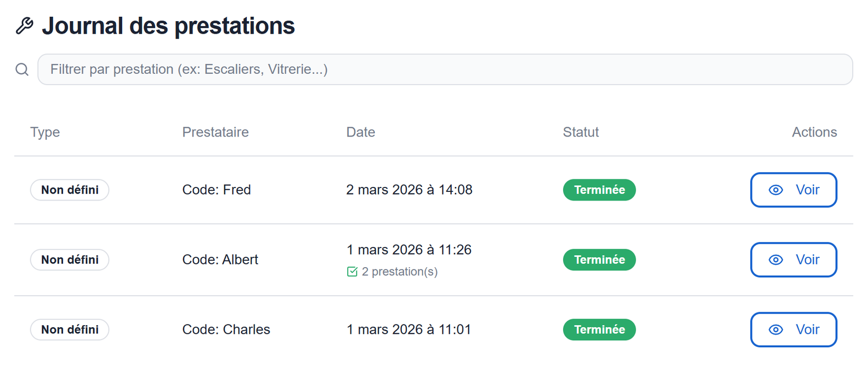The image size is (868, 369).
Task: Click the magnifying glass search icon
Action: pyautogui.click(x=22, y=69)
